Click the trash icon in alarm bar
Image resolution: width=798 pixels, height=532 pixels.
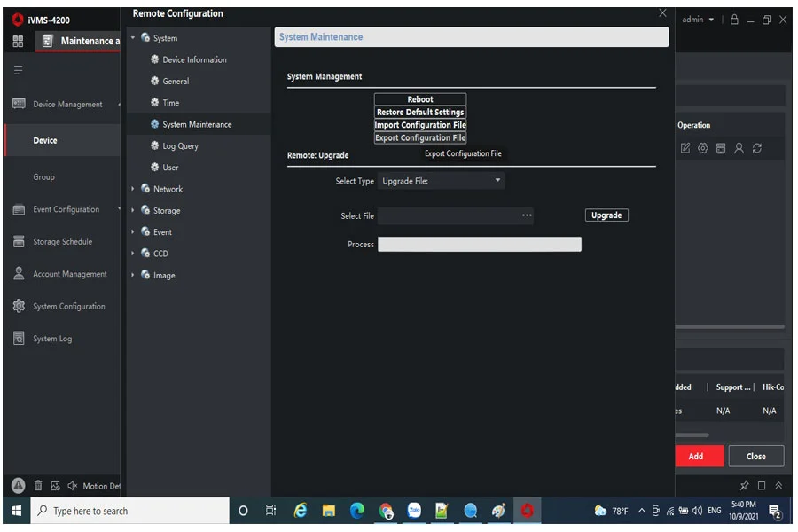[x=38, y=486]
